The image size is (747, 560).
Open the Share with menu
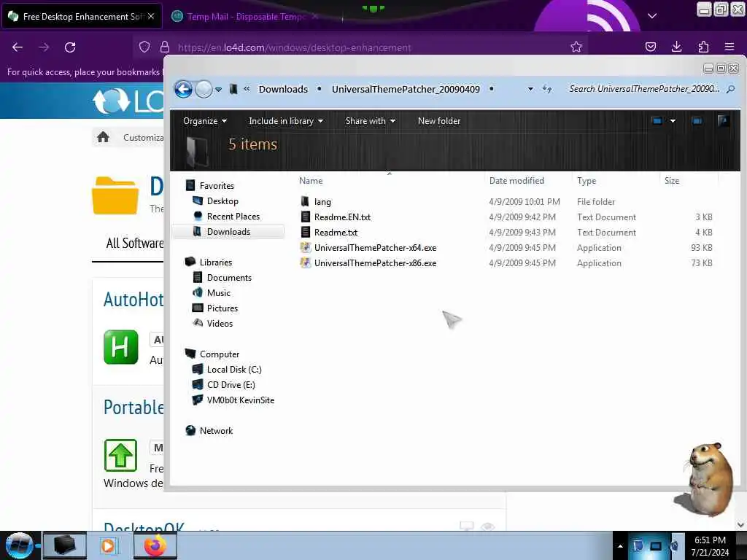point(370,121)
